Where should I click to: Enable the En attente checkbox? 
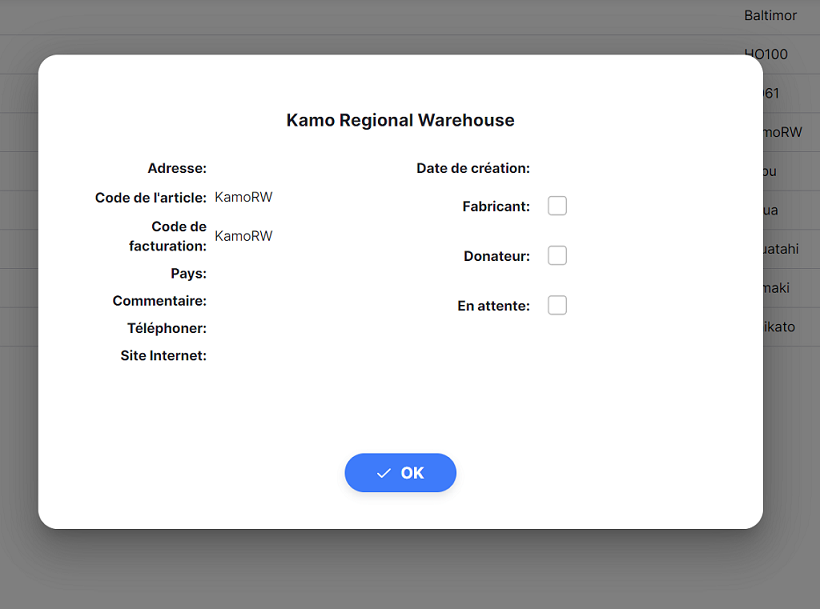pos(557,305)
